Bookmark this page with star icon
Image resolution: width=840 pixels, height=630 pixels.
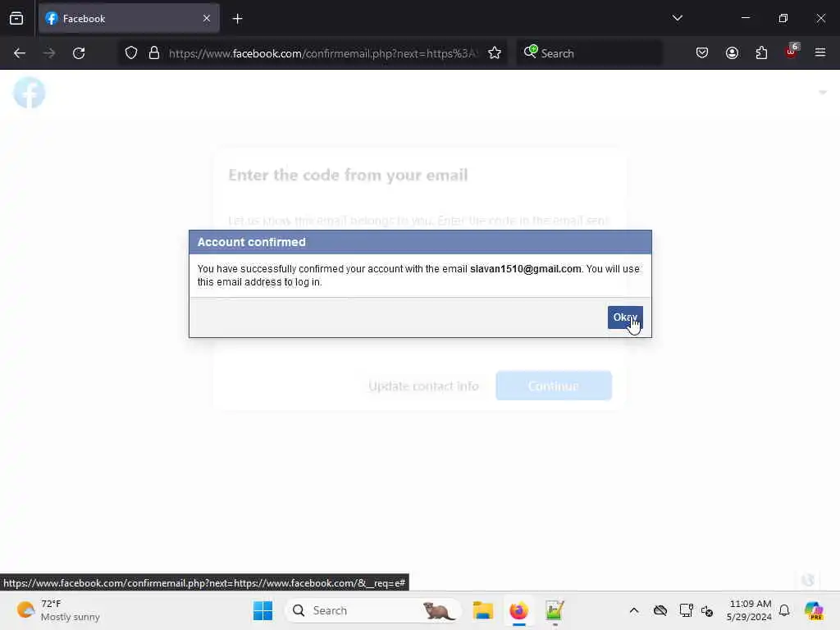[495, 53]
